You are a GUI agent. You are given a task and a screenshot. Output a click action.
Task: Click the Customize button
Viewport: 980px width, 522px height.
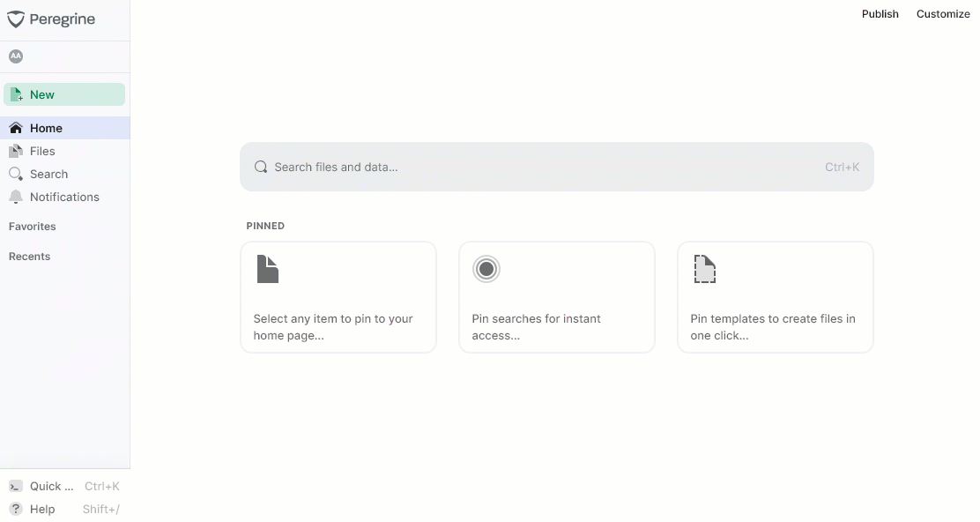coord(943,14)
